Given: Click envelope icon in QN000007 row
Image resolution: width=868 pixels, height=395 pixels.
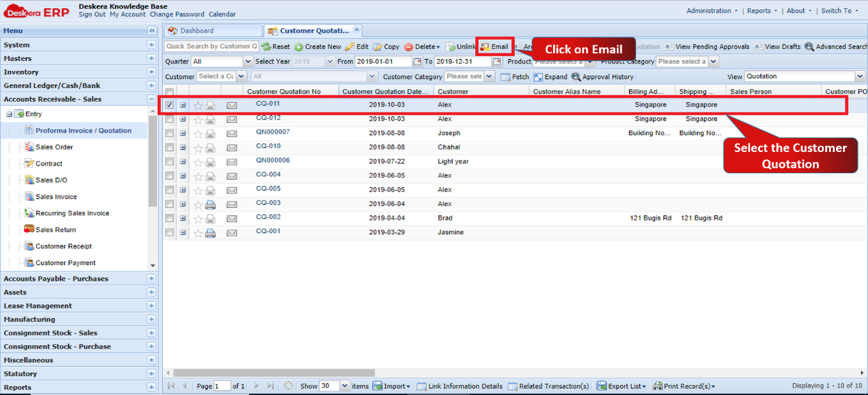Looking at the screenshot, I should (x=232, y=133).
